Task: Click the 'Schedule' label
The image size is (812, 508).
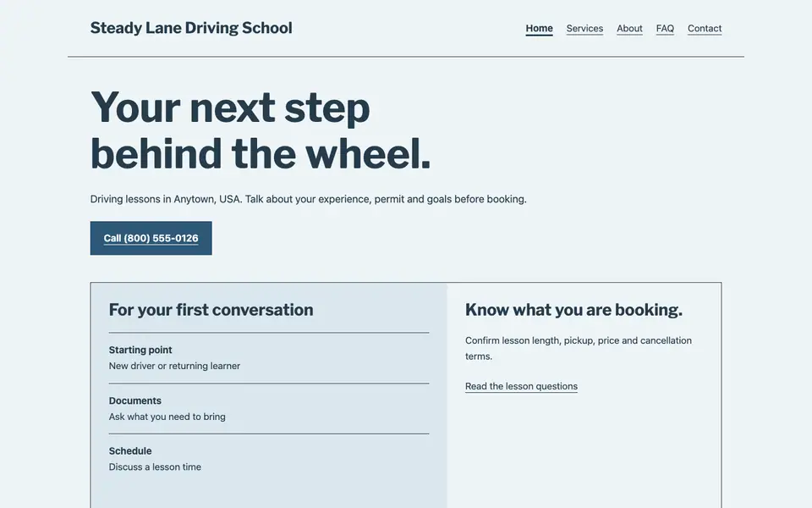Action: point(130,451)
